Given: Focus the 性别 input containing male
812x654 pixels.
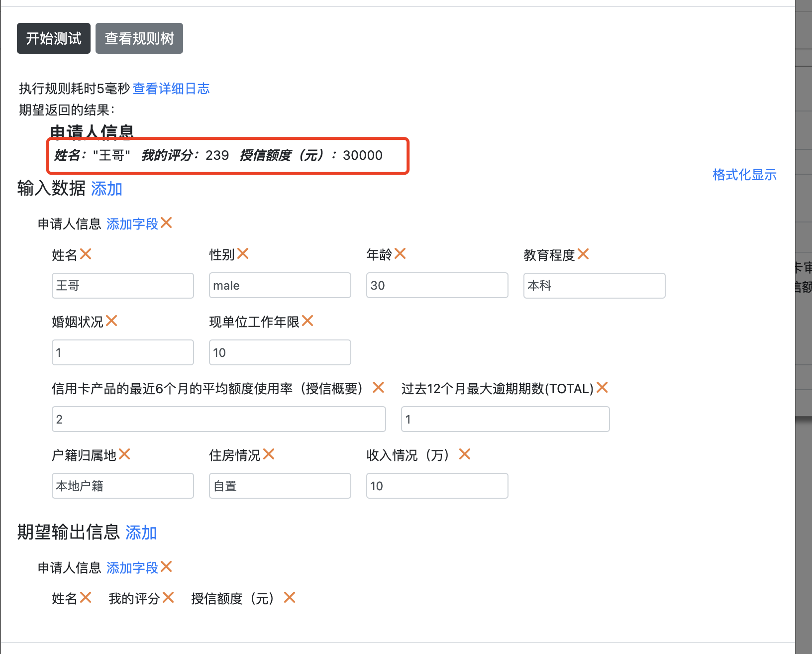Looking at the screenshot, I should point(280,286).
